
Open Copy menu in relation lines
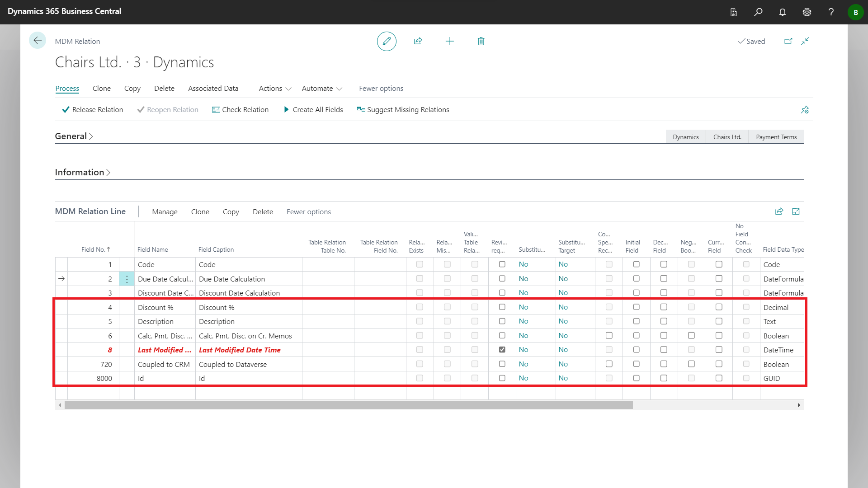tap(231, 212)
